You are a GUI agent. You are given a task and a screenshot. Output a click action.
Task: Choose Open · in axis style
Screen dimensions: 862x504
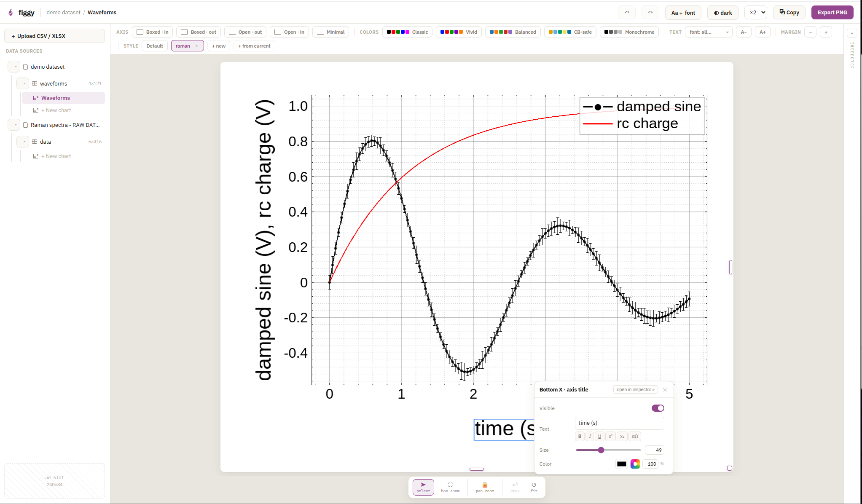pyautogui.click(x=289, y=32)
